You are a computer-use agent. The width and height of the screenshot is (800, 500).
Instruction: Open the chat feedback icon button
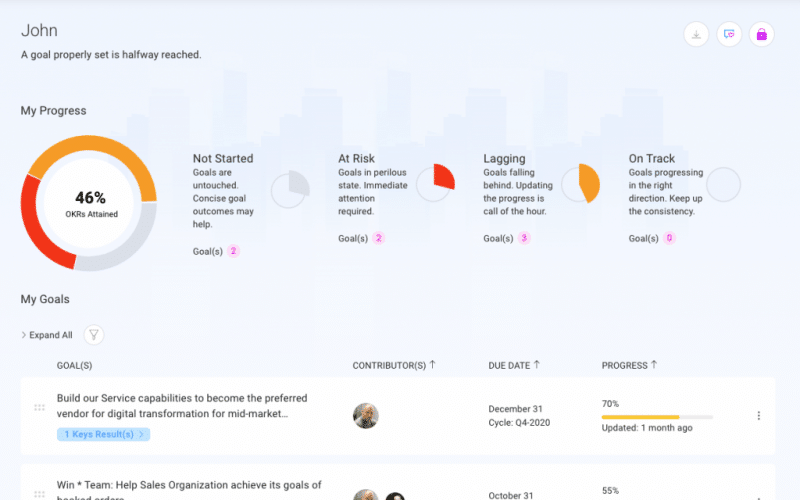(729, 34)
